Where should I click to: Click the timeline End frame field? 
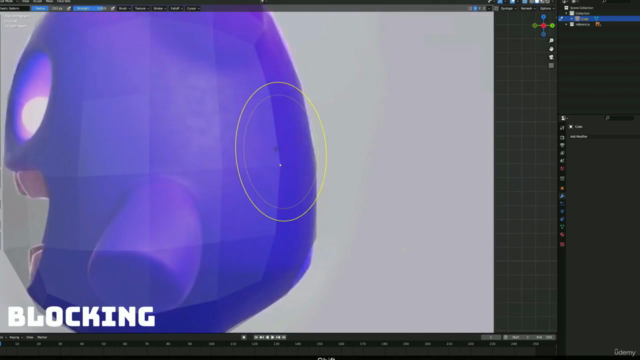coord(544,337)
